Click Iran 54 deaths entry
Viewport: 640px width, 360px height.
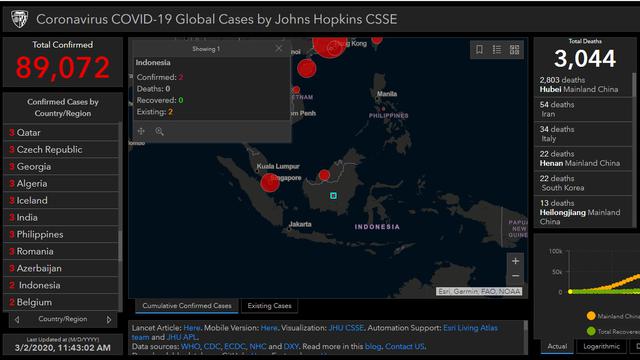(583, 109)
